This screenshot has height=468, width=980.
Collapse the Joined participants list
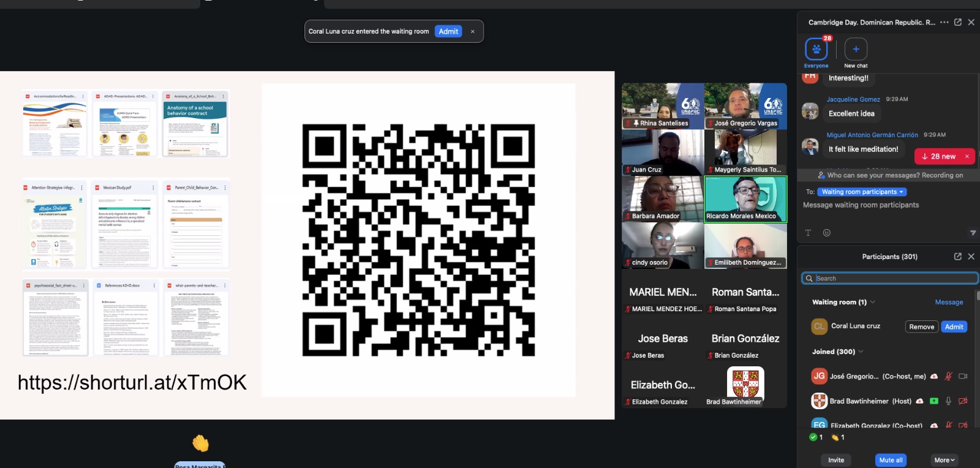click(861, 352)
